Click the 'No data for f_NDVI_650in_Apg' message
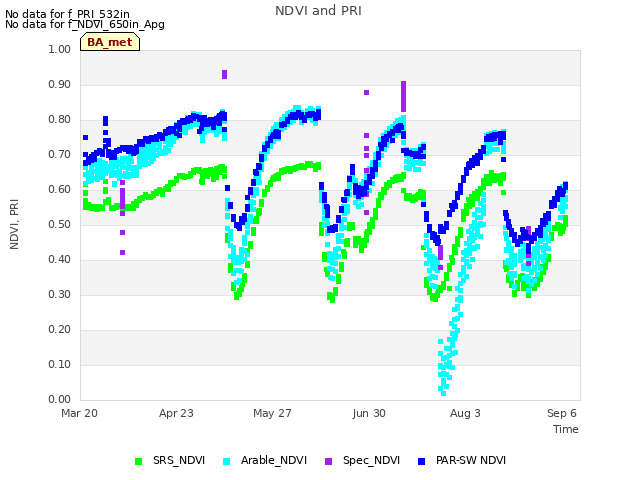Image resolution: width=640 pixels, height=480 pixels. [x=85, y=24]
